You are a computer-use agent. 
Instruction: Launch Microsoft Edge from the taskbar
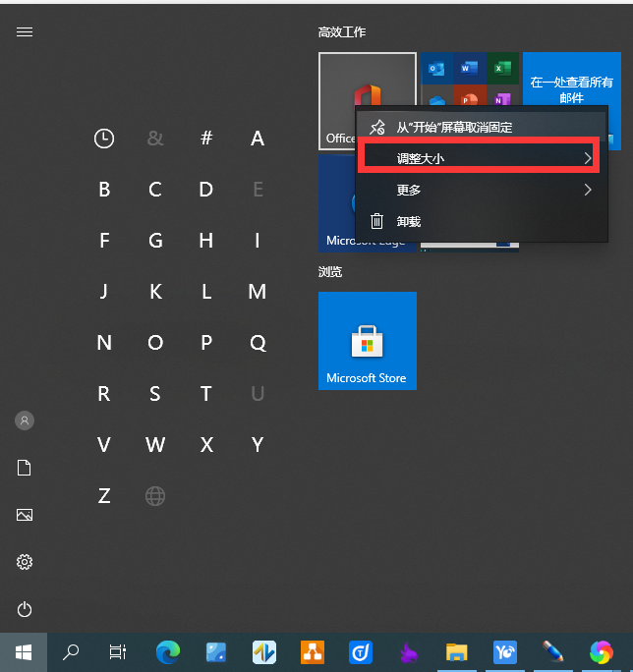168,651
